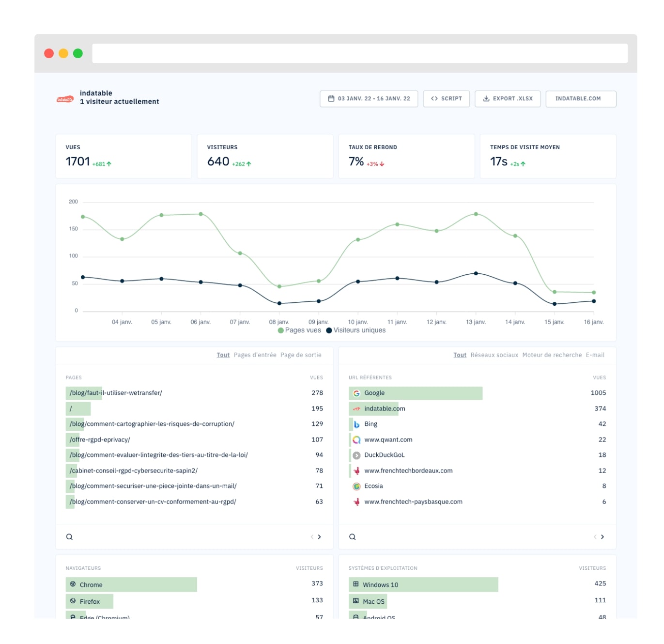Open the Moteur de recherche tab
This screenshot has width=664, height=644.
pos(552,355)
